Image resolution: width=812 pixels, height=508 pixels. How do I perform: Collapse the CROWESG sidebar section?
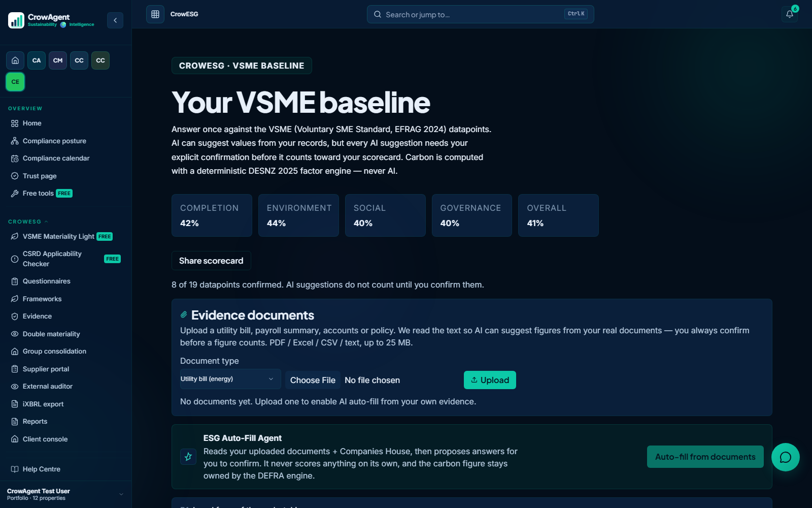(x=28, y=221)
